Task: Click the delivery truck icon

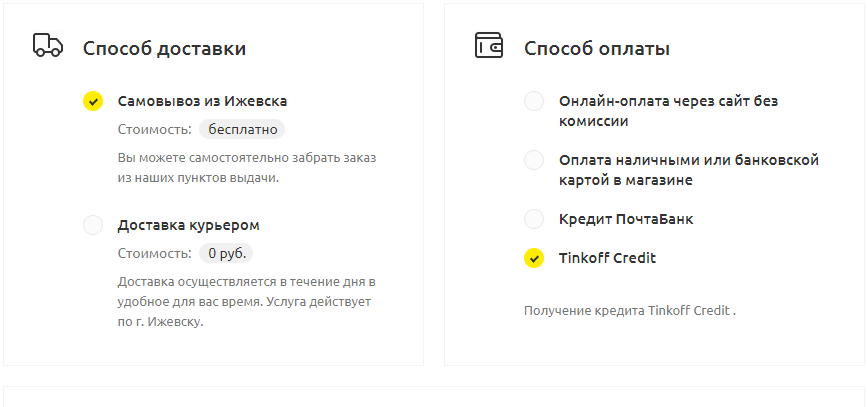Action: coord(48,45)
